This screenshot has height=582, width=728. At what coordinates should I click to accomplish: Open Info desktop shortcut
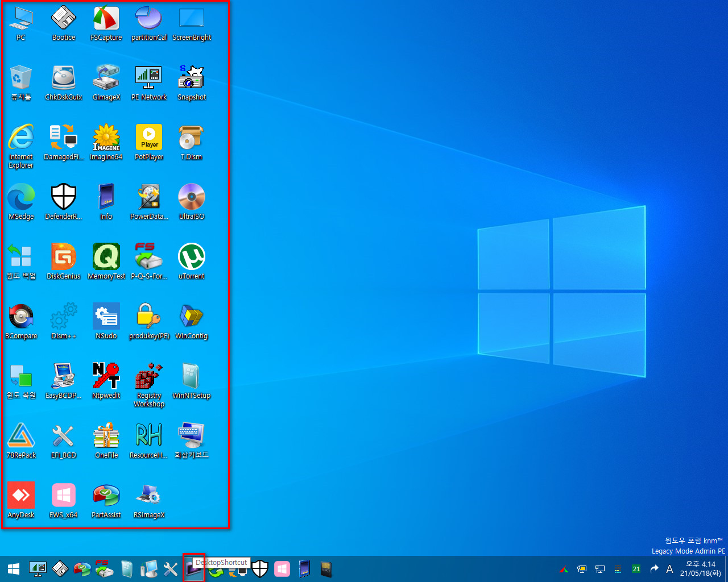point(106,203)
